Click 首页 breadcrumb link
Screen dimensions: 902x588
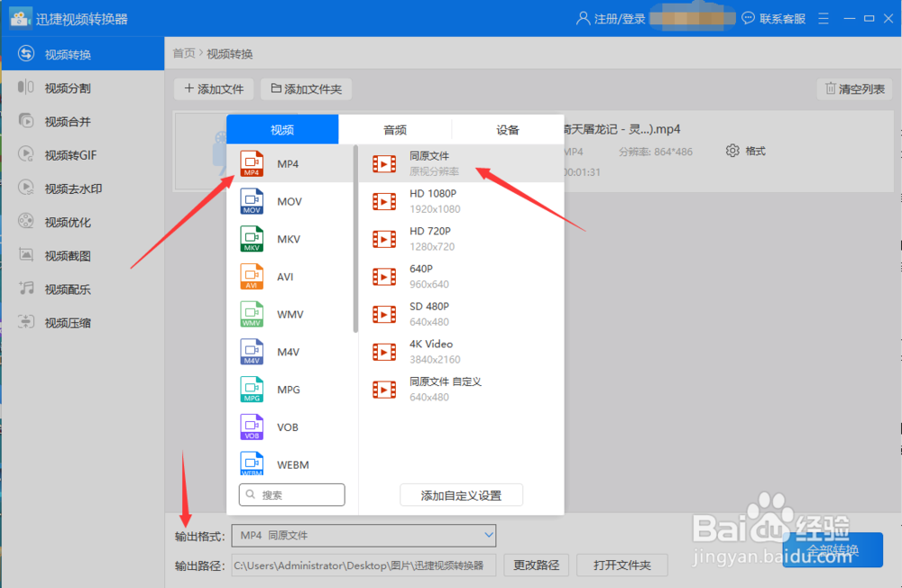[184, 53]
